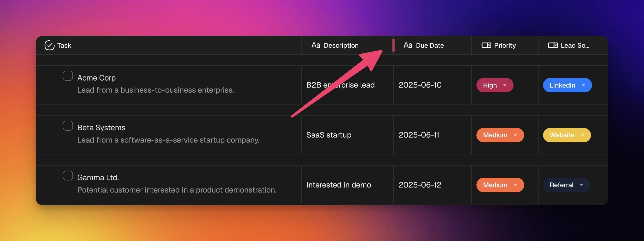Select the Description column header
The image size is (644, 241).
pyautogui.click(x=341, y=45)
